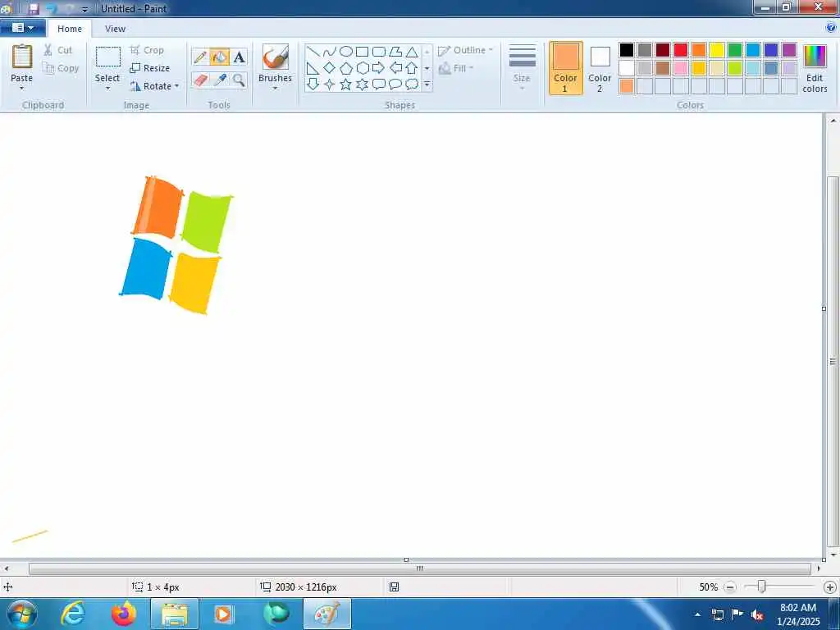Choose the Right arrow shape
The height and width of the screenshot is (630, 840).
click(x=379, y=68)
